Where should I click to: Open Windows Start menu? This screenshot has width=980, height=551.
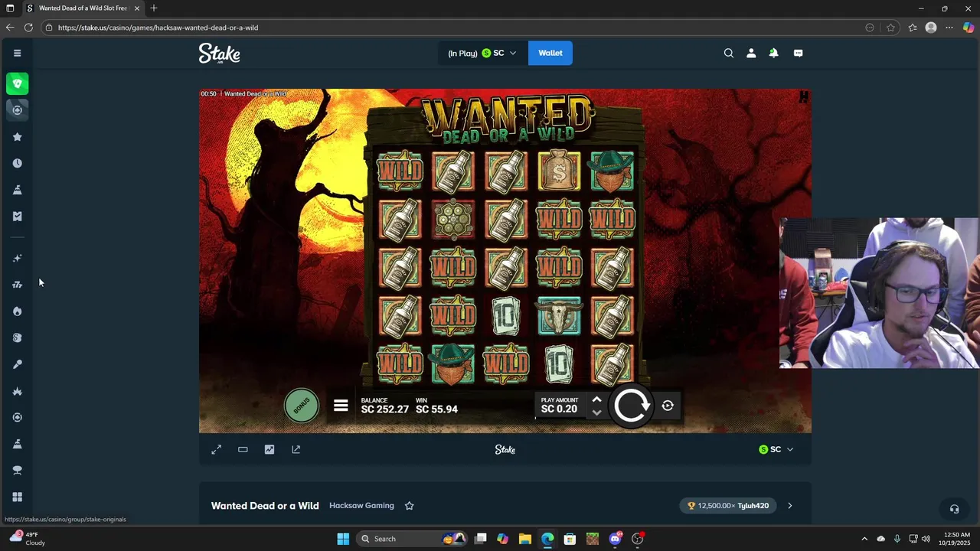click(x=343, y=539)
